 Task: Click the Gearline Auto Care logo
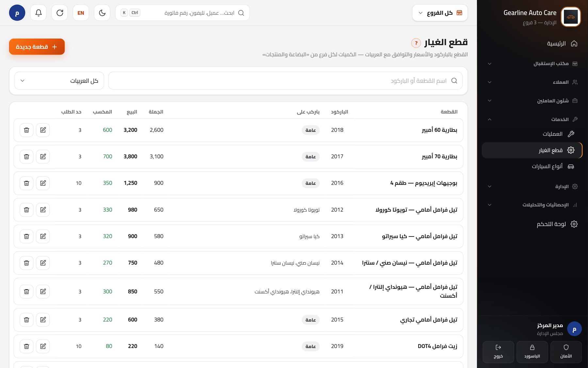571,17
